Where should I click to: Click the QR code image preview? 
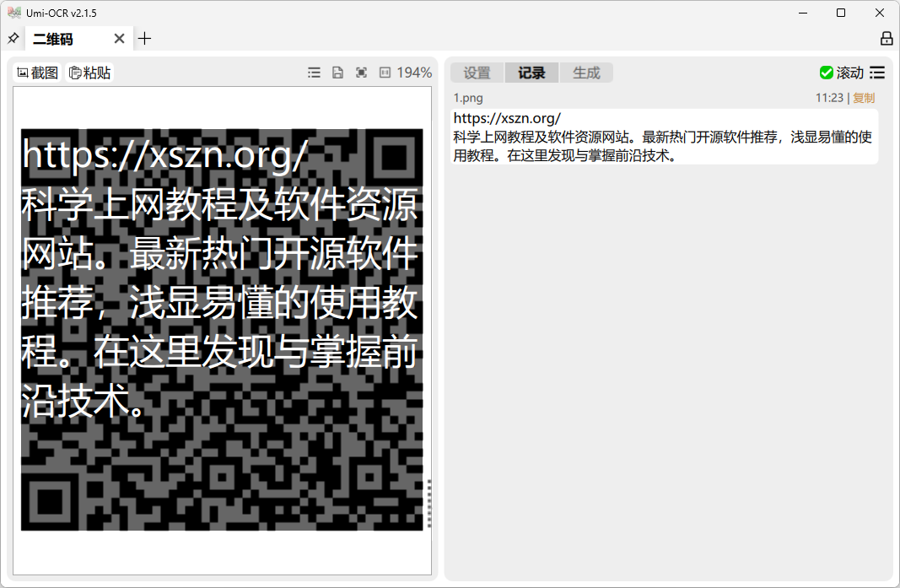[x=222, y=330]
